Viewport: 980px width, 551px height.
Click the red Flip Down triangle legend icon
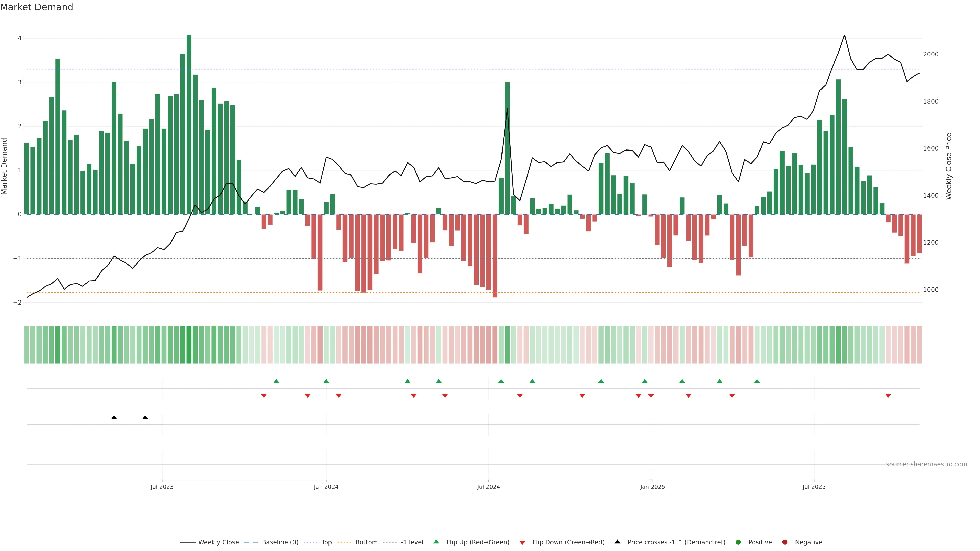pos(522,542)
